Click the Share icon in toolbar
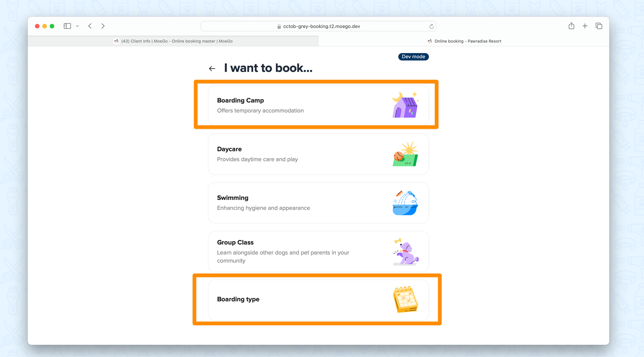This screenshot has height=357, width=644. 571,26
